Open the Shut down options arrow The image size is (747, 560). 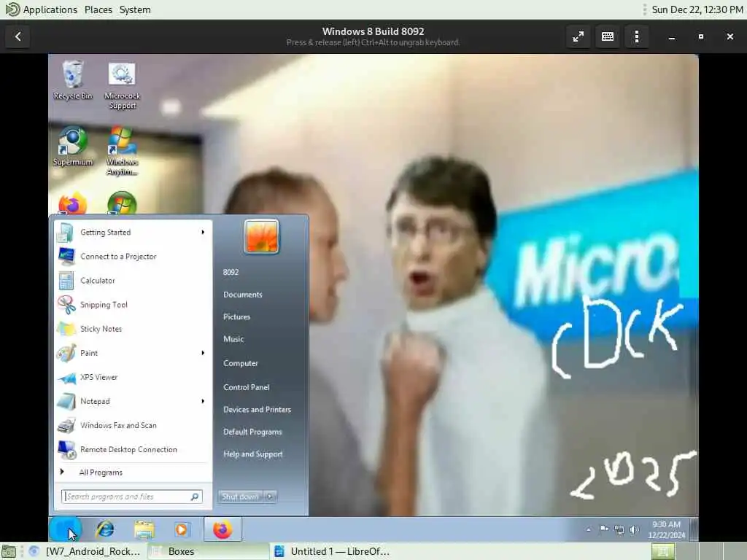(x=270, y=497)
